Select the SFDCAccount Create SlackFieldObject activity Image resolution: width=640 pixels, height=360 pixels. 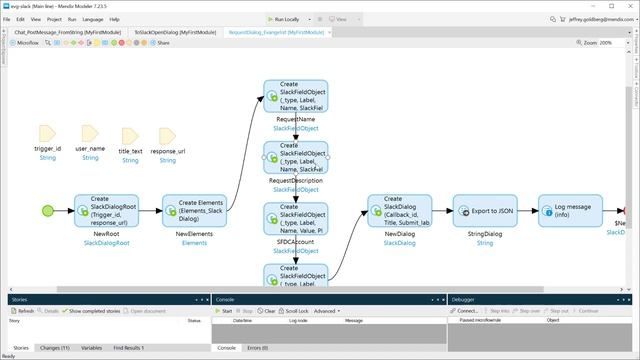296,219
